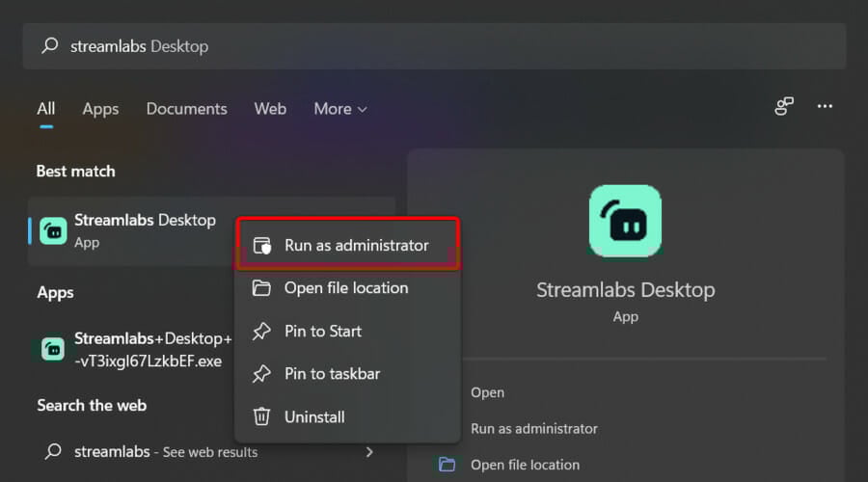This screenshot has height=482, width=868.
Task: Click the Streamlabs exe installer icon under Apps
Action: coord(53,349)
